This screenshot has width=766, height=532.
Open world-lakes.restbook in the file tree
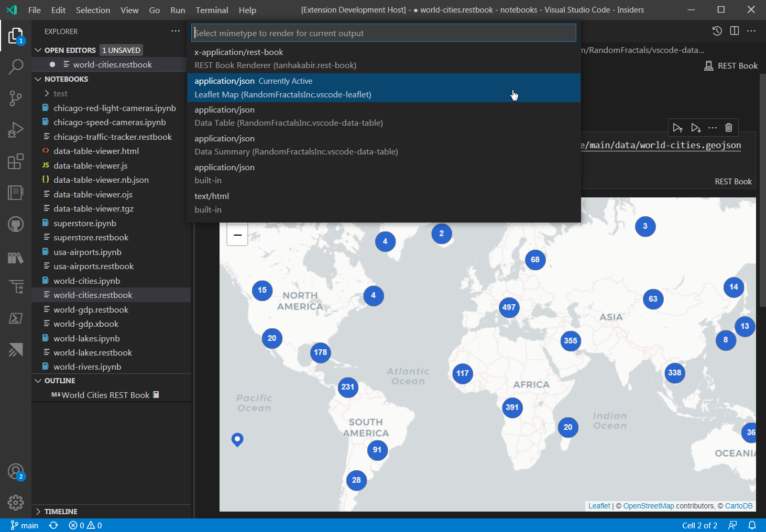(93, 352)
